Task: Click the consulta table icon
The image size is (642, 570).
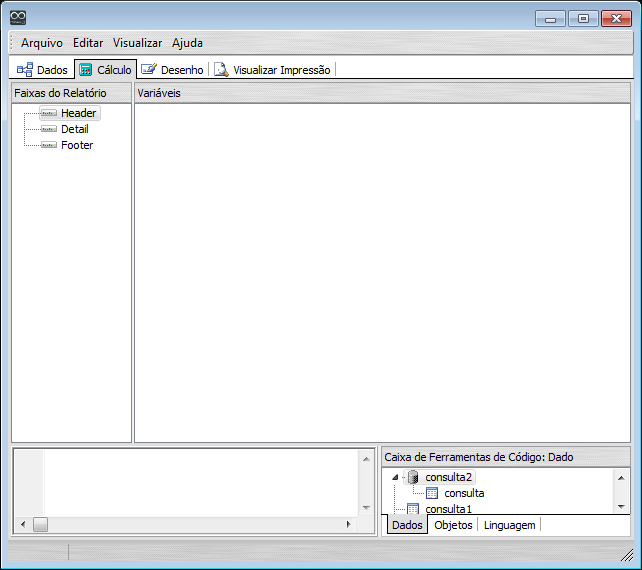Action: click(x=432, y=493)
